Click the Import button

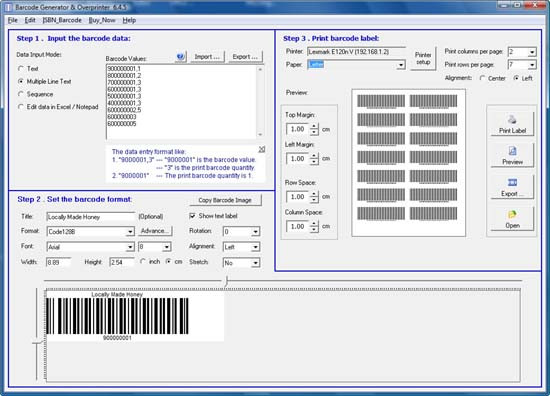point(207,57)
